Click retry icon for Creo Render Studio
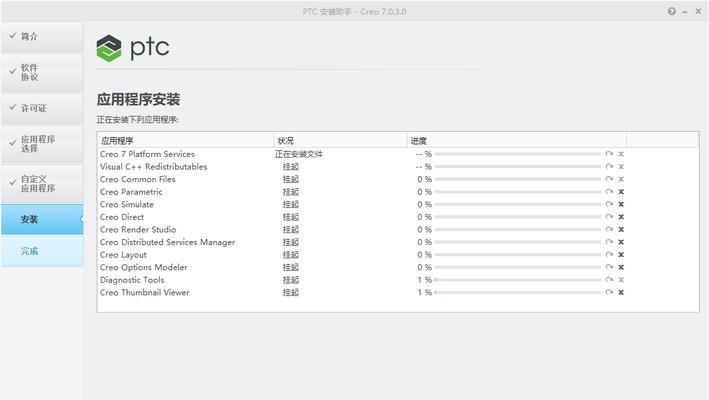Screen dimensions: 709x400 coord(609,230)
